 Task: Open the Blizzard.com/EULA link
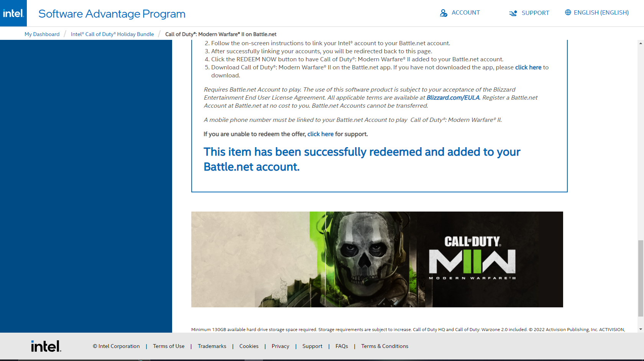453,98
